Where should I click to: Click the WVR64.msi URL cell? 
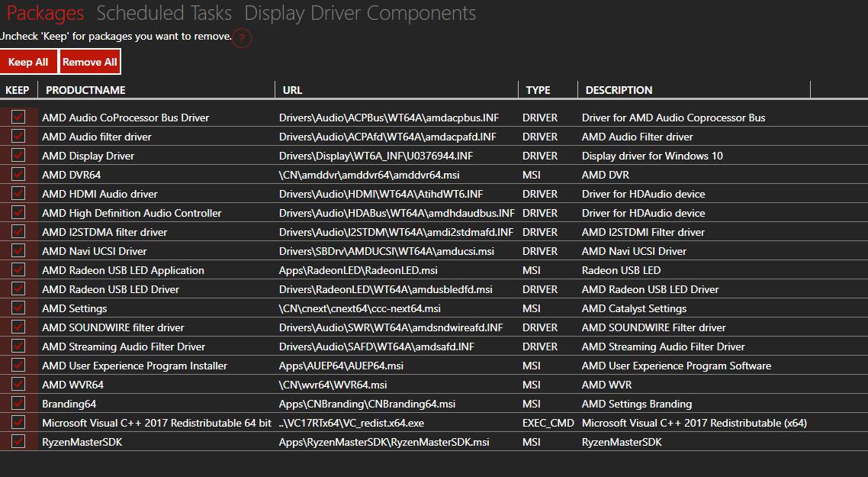click(333, 385)
